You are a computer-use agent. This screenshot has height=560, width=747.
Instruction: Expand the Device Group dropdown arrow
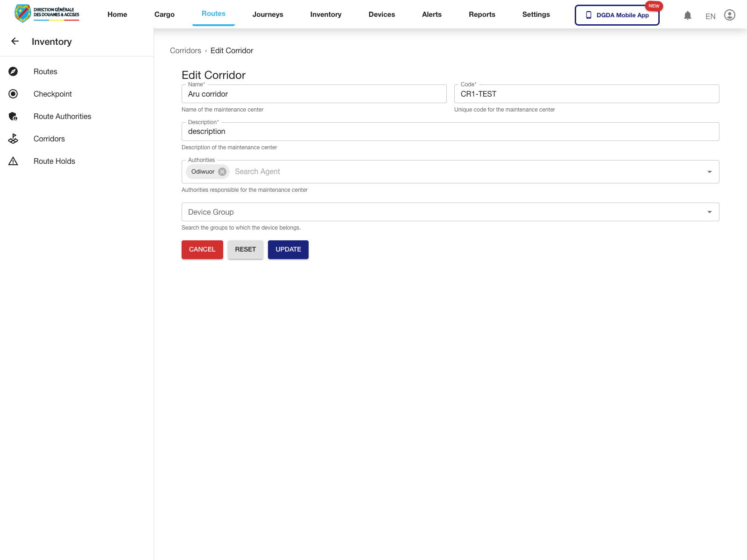click(x=709, y=212)
